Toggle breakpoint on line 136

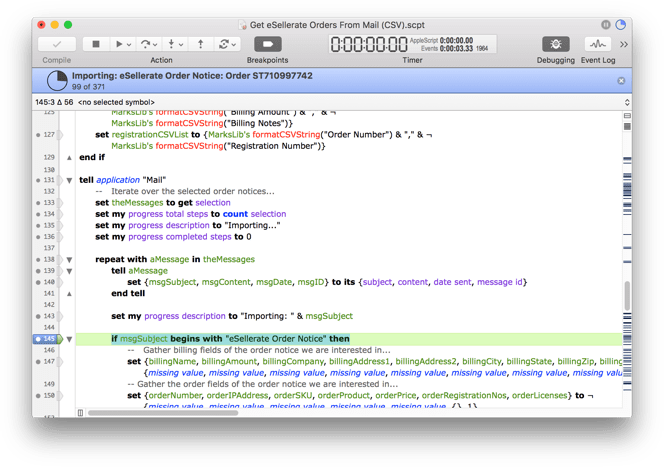38,237
